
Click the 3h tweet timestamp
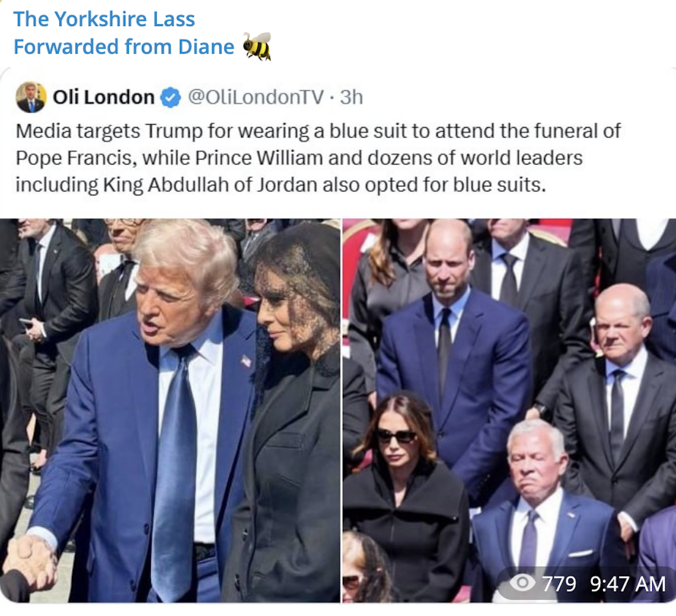[x=351, y=97]
